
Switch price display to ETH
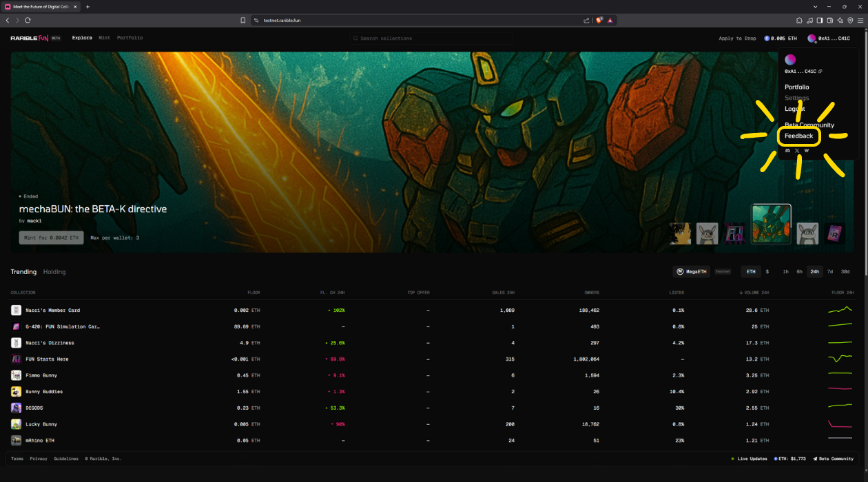pos(751,272)
